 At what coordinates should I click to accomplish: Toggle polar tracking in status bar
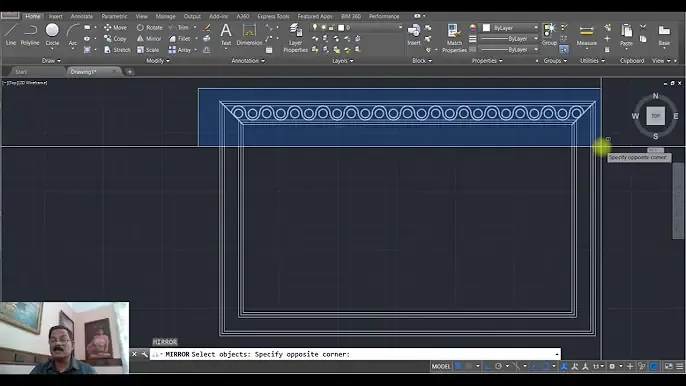point(498,366)
